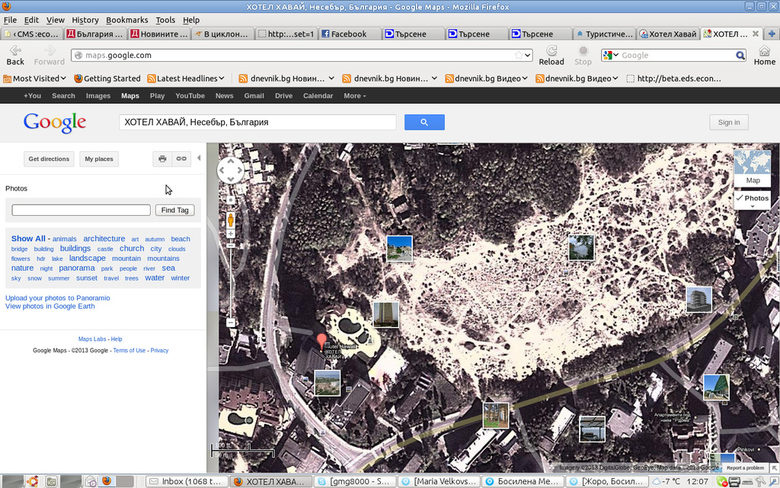Click Upload your photos to Panoramio link
The image size is (780, 488).
tap(58, 298)
